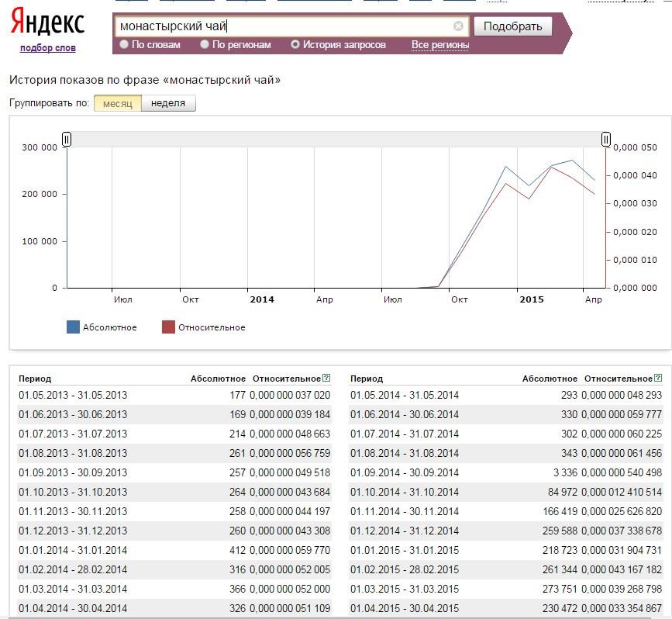The image size is (672, 619).
Task: Select the По регионам radio button
Action: (205, 44)
